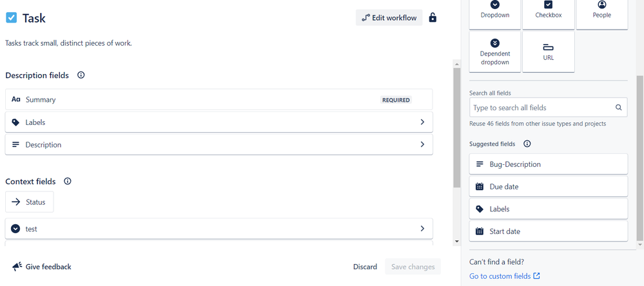Viewport: 644px width, 286px height.
Task: Click the search magnifier icon in fields box
Action: tap(618, 108)
